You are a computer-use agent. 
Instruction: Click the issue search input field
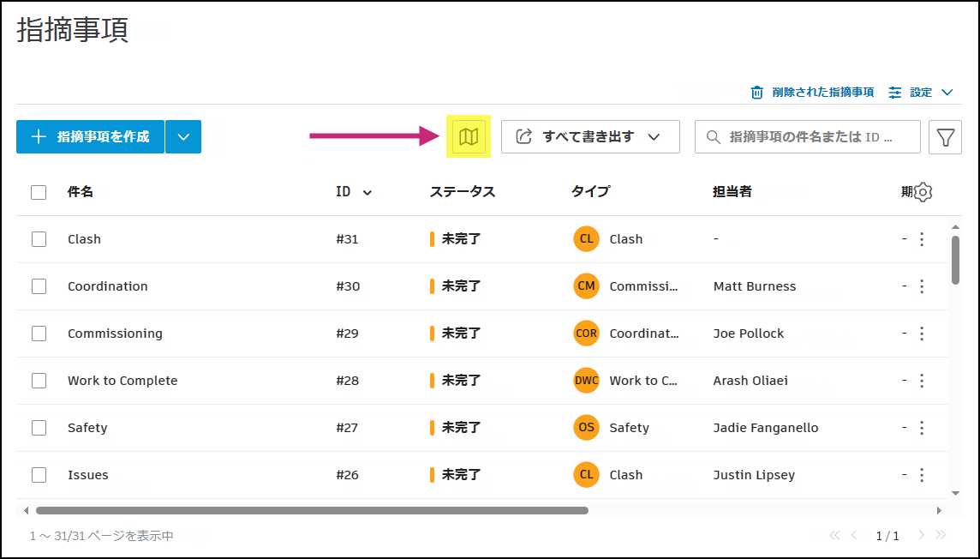810,137
